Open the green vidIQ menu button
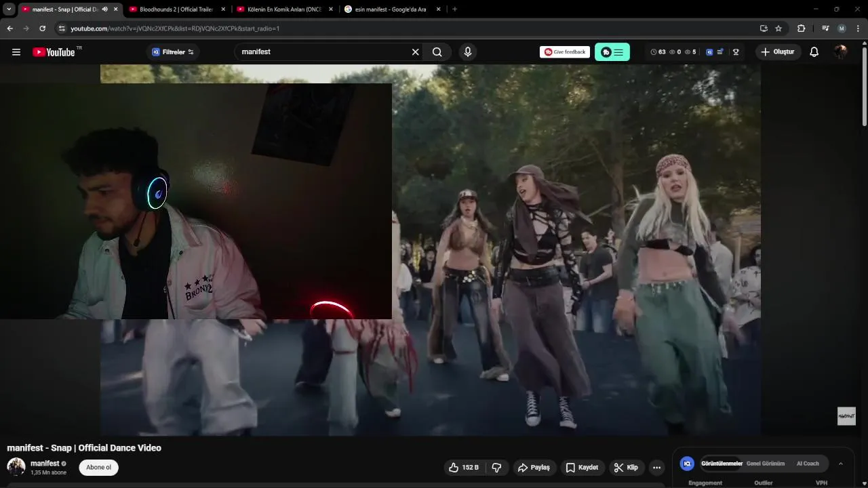 [612, 52]
